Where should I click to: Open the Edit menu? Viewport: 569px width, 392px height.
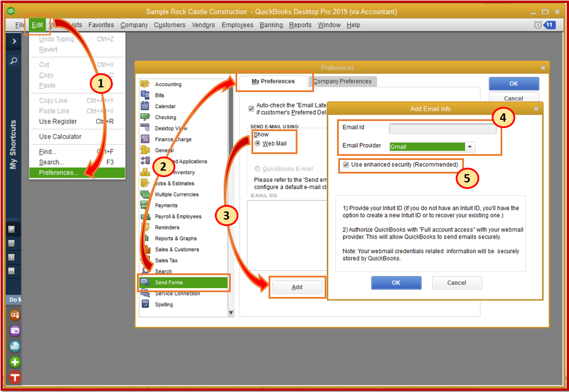[37, 25]
